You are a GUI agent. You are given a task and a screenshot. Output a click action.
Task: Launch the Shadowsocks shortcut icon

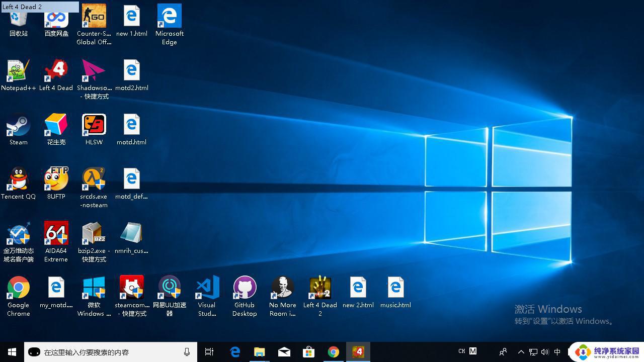coord(94,79)
